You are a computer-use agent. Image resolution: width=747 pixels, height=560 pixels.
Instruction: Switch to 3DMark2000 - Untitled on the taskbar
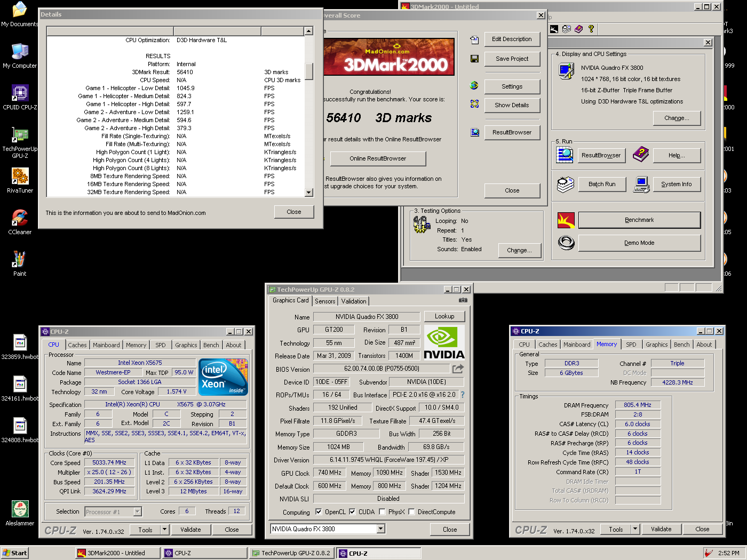tap(117, 553)
